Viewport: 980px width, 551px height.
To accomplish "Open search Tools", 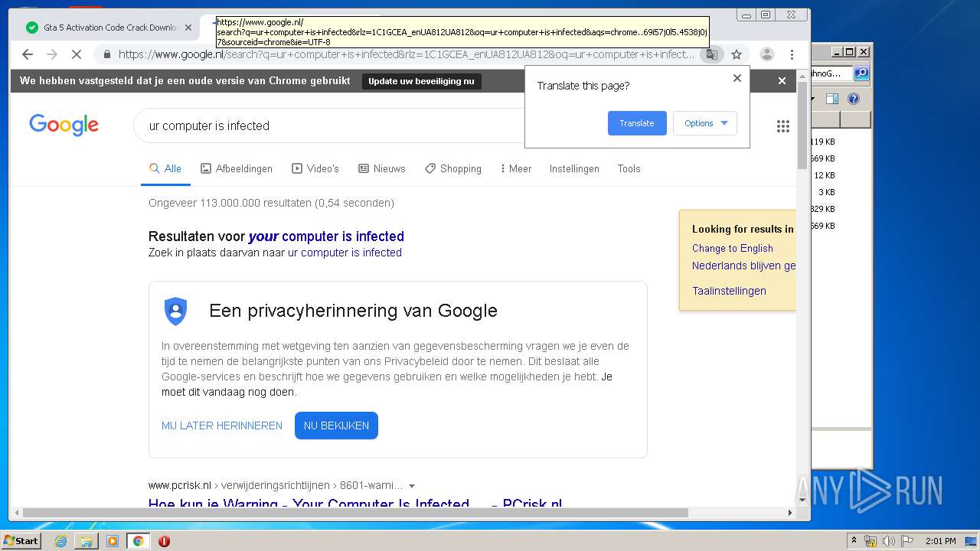I will (629, 168).
